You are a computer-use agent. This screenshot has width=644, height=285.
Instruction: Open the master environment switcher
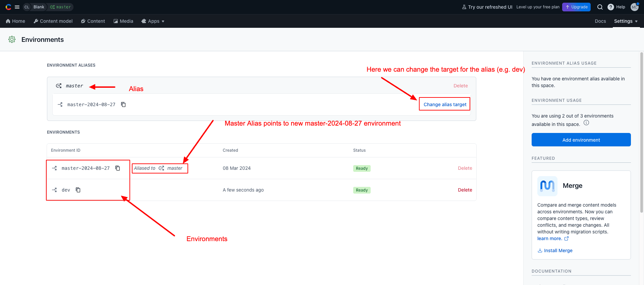point(60,7)
